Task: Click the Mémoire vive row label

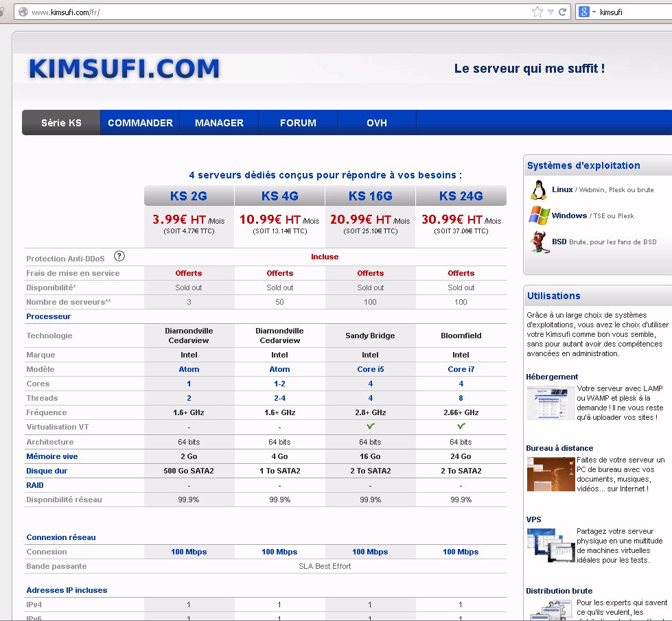Action: tap(52, 456)
